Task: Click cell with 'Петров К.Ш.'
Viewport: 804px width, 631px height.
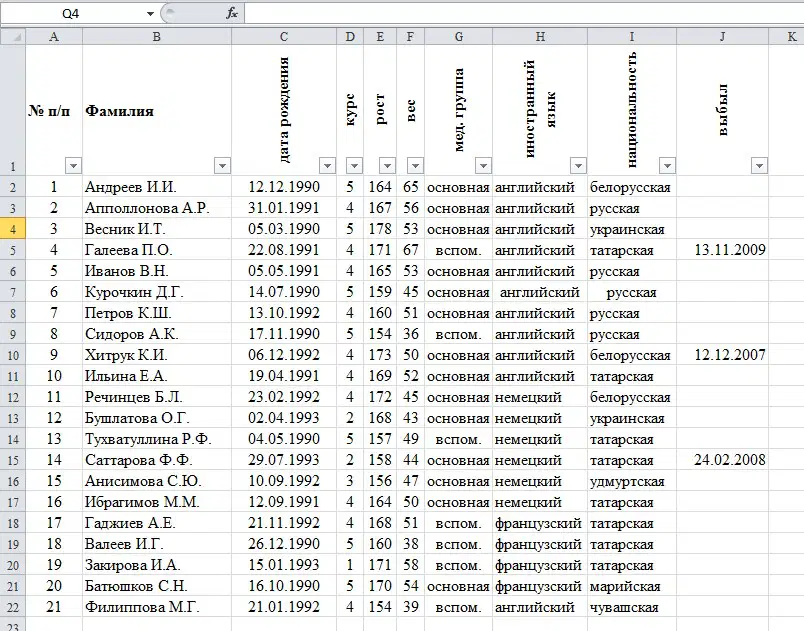Action: click(157, 313)
